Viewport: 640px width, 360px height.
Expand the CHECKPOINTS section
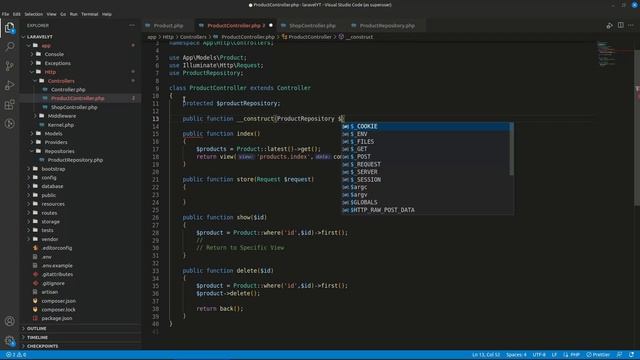pos(80,346)
